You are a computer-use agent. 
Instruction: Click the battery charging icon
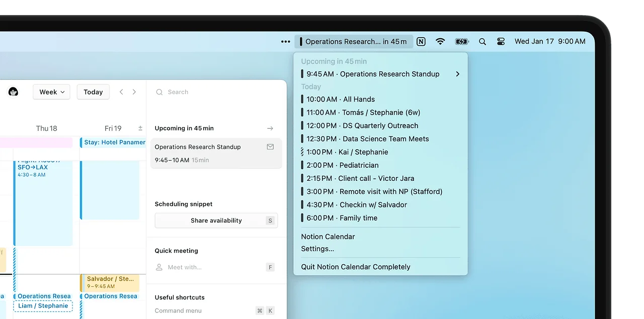pyautogui.click(x=461, y=42)
